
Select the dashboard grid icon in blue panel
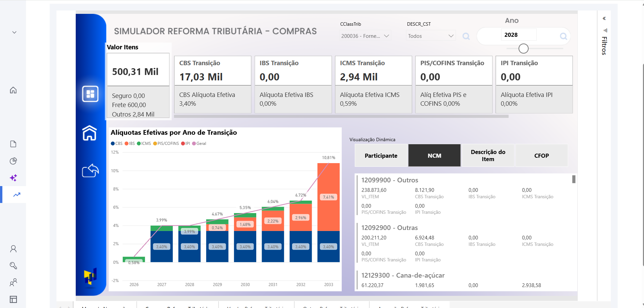tap(90, 94)
